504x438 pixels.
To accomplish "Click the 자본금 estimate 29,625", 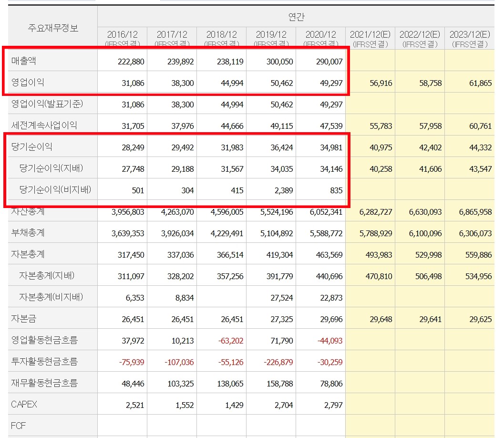I will click(x=481, y=319).
